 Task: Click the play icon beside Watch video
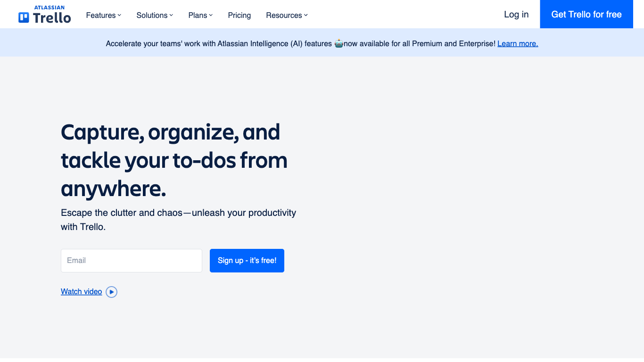pyautogui.click(x=112, y=292)
